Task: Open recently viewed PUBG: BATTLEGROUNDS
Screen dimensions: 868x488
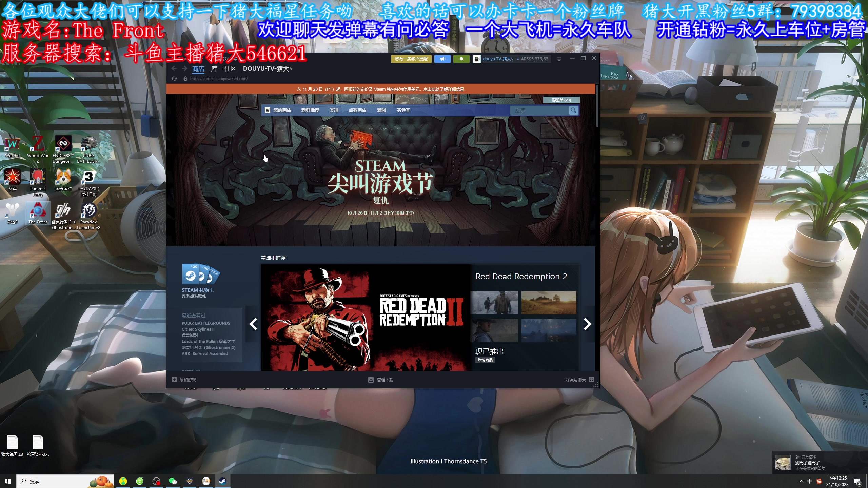Action: (x=206, y=323)
